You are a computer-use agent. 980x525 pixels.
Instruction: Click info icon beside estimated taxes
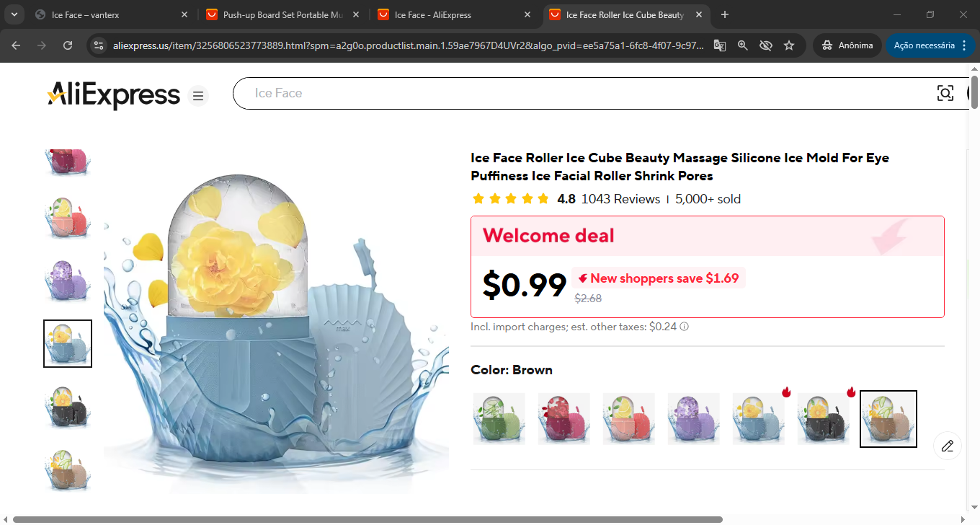tap(684, 327)
